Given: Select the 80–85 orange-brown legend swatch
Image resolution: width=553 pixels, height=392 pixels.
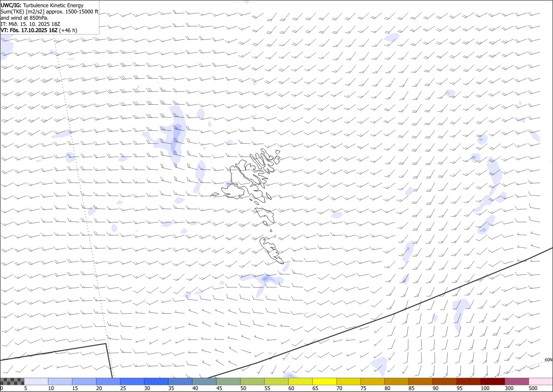Looking at the screenshot, I should 396,381.
